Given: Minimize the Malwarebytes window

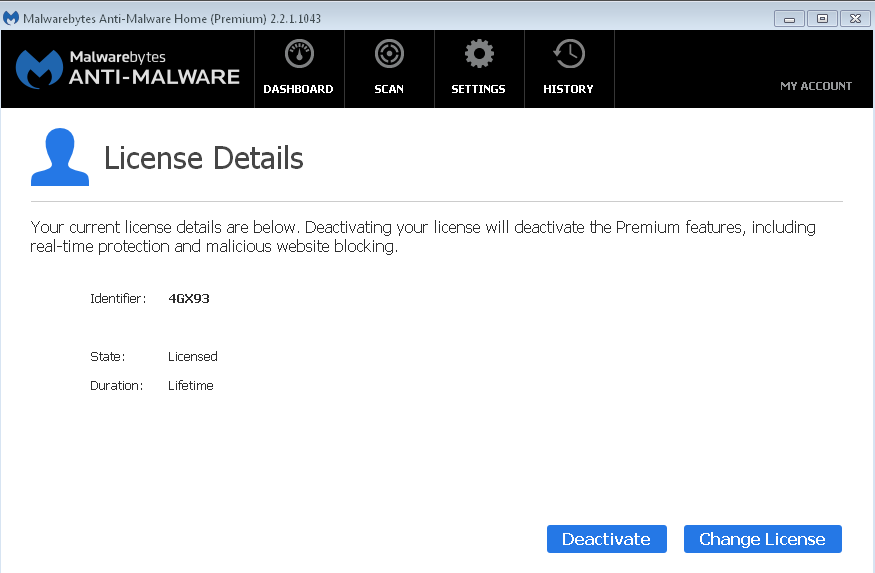Looking at the screenshot, I should [789, 18].
